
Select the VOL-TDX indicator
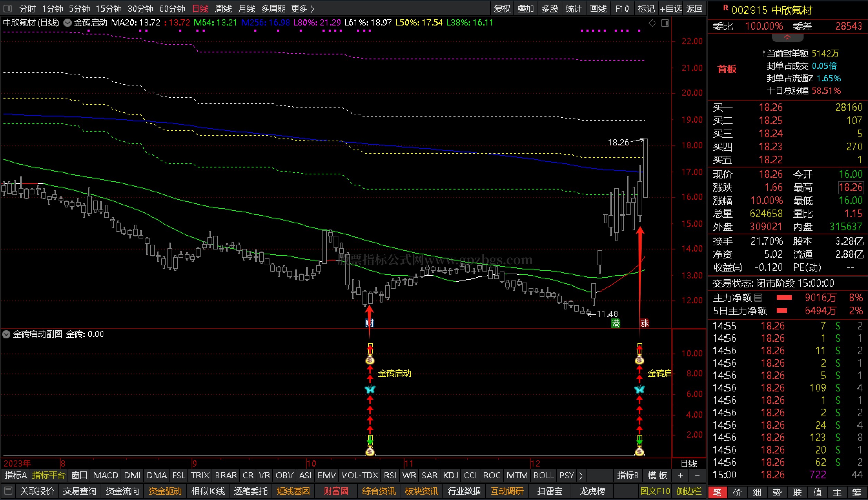click(360, 476)
